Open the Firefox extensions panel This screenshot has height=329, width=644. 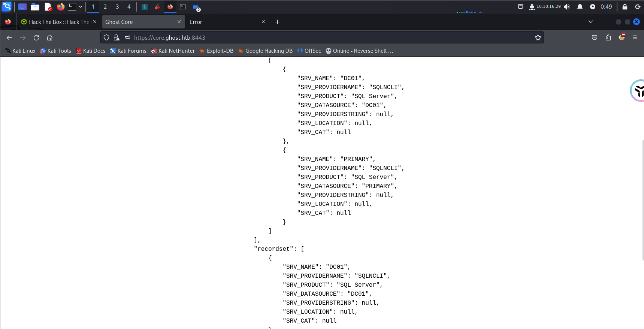[x=608, y=37]
